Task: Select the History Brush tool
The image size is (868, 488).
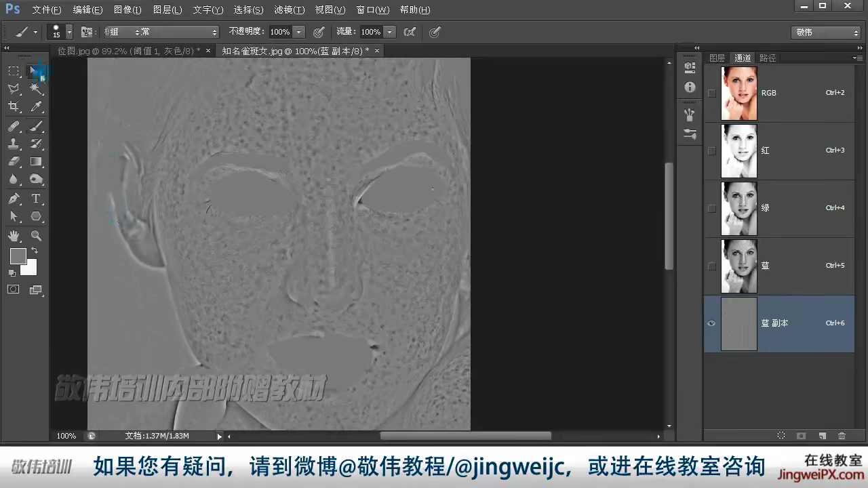Action: click(36, 144)
